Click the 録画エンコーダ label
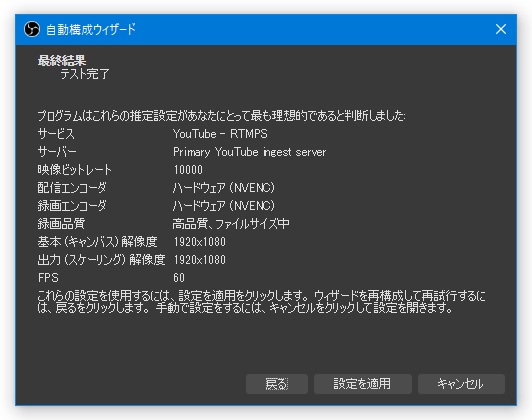The width and height of the screenshot is (532, 420). 72,206
